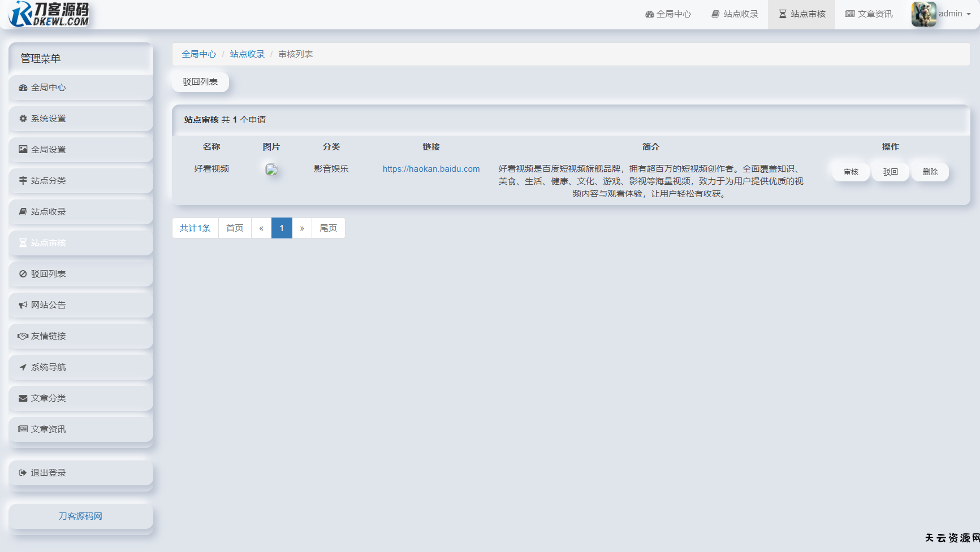Click the handshake icon beside 友情链接
Screen dimensions: 980x552
coord(23,336)
